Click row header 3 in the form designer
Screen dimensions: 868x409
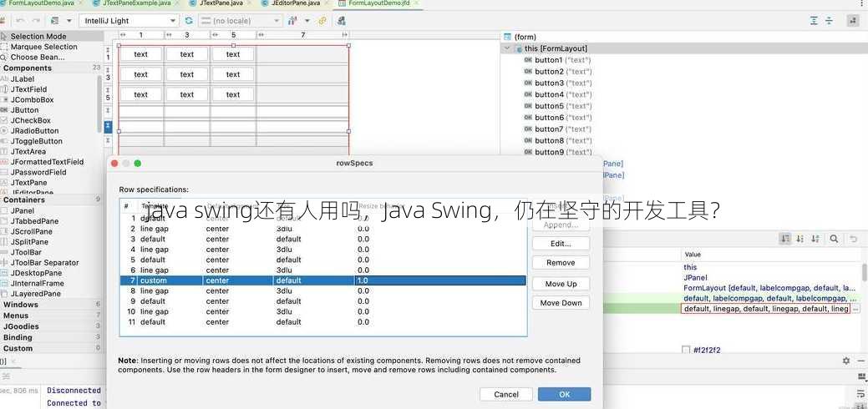pos(108,77)
